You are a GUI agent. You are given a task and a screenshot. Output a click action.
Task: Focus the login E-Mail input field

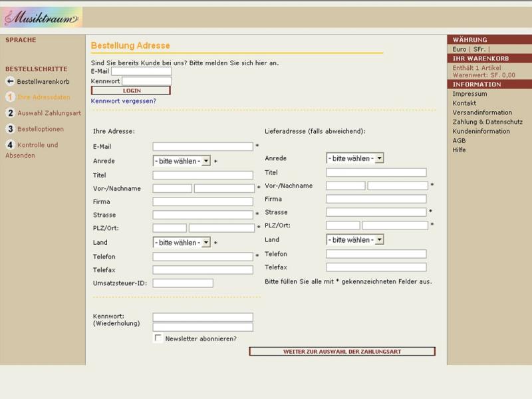point(141,71)
